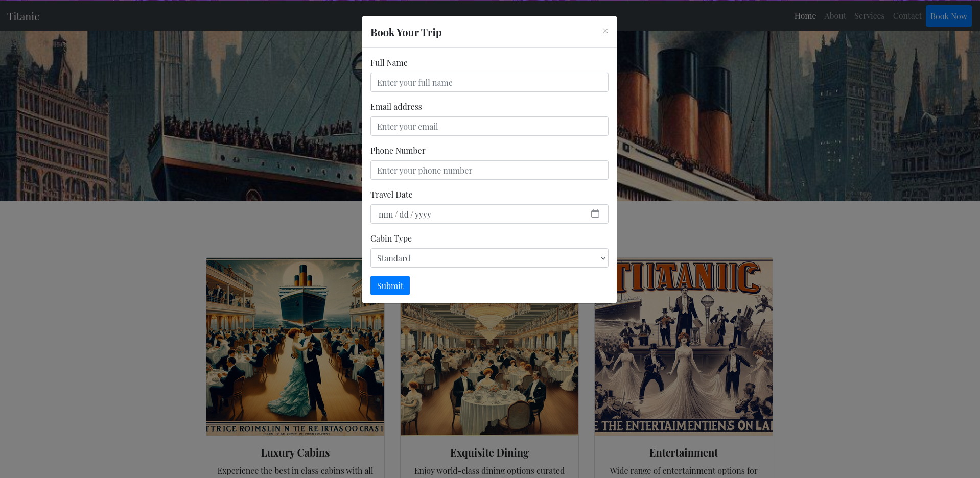Screen dimensions: 980x478
Task: Select the year segment in Travel Date
Action: [423, 214]
